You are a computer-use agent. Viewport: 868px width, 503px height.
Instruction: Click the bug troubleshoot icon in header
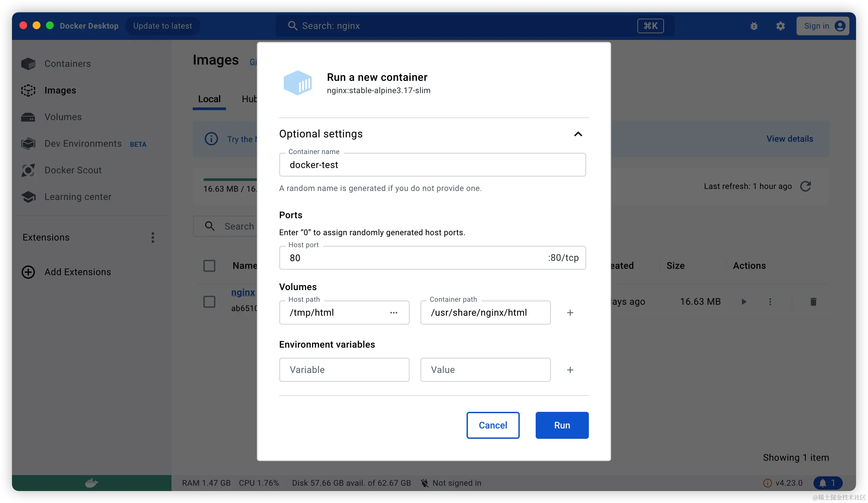754,26
